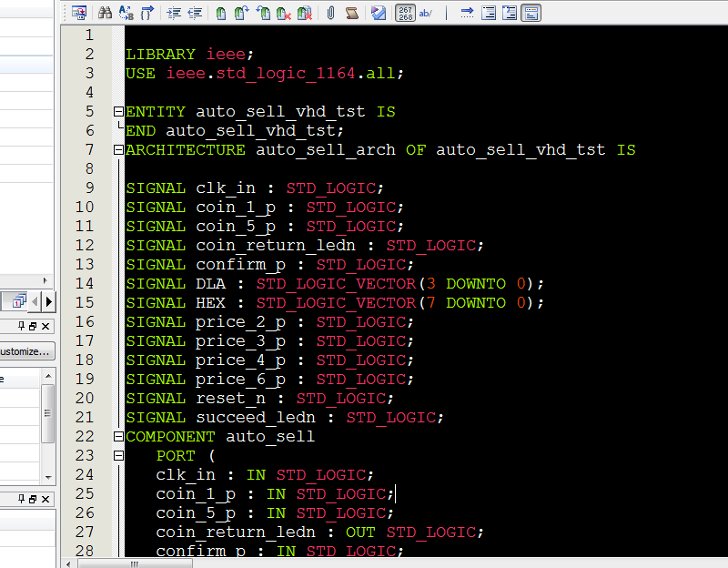Collapse the COMPONENT auto_sell fold
The height and width of the screenshot is (568, 728).
click(x=118, y=436)
